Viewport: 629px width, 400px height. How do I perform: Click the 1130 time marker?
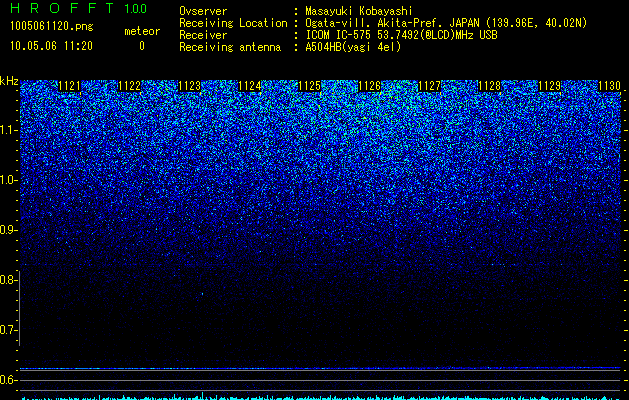610,86
